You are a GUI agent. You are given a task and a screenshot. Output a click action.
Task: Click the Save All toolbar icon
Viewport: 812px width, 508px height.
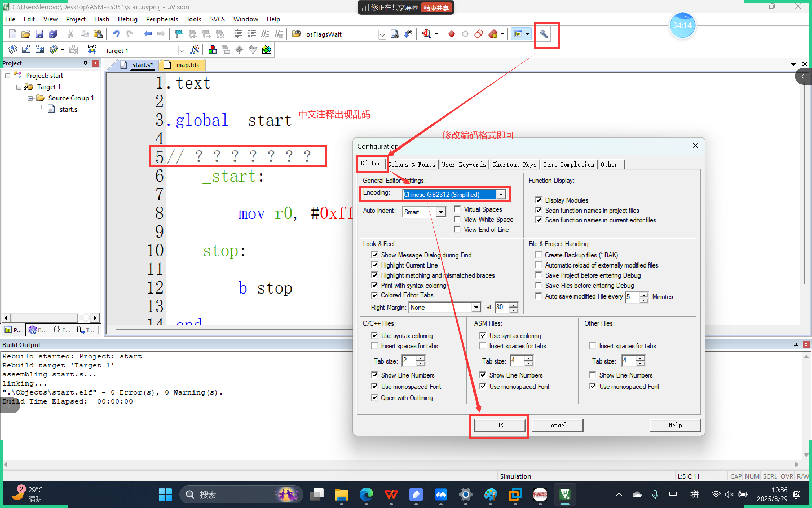[x=53, y=34]
